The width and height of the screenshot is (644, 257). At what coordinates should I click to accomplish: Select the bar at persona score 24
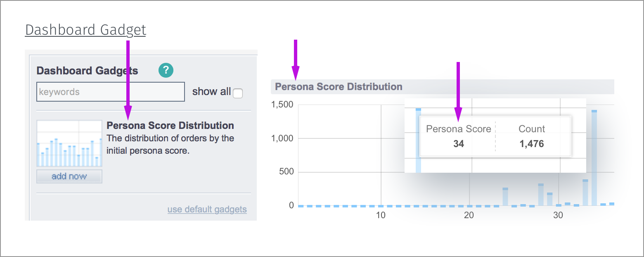[505, 196]
